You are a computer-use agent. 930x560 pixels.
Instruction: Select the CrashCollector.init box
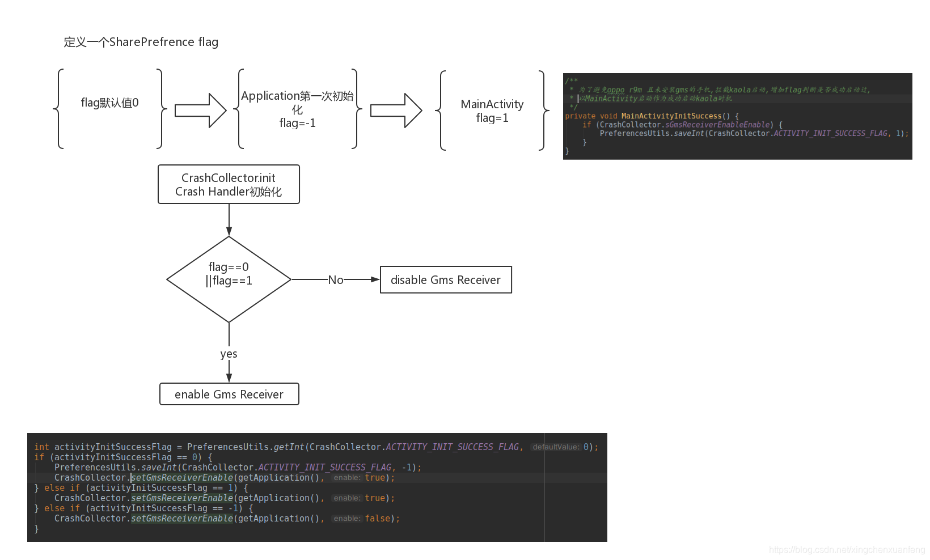click(229, 184)
